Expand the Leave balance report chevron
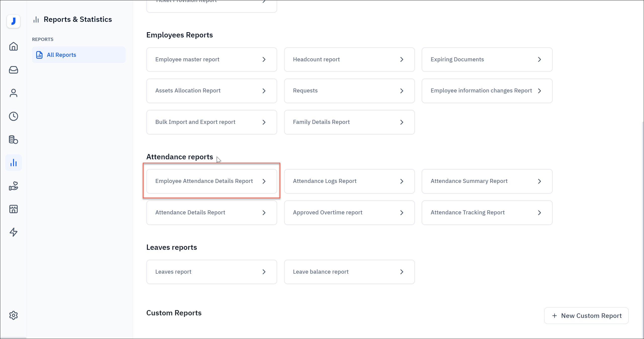 (402, 272)
